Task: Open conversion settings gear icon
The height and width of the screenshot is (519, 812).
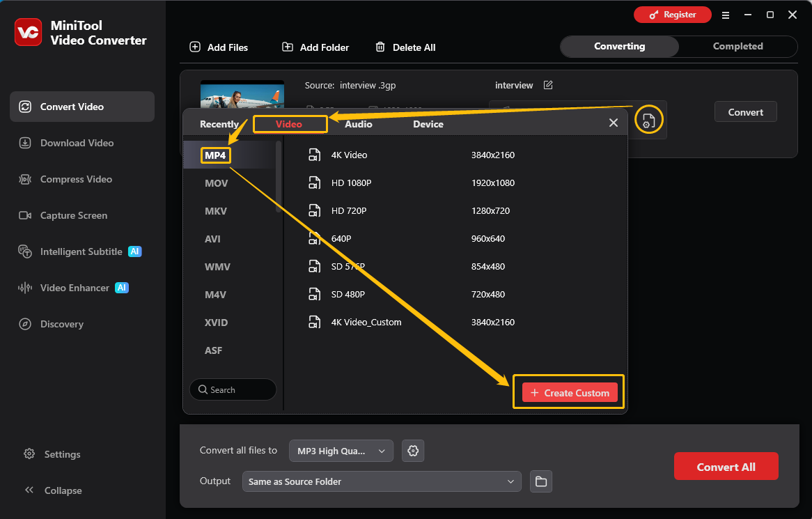Action: (x=413, y=451)
